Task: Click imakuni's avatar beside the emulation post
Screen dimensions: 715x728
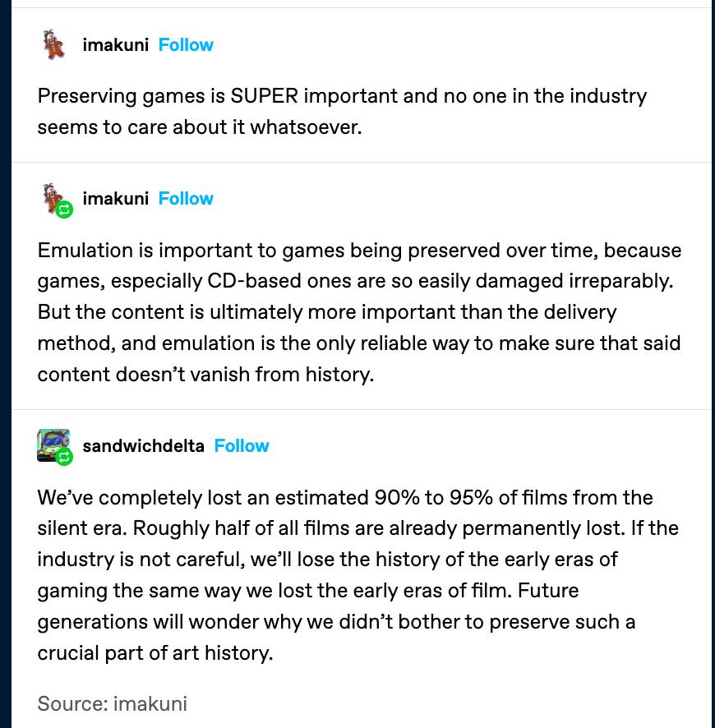Action: (x=51, y=196)
